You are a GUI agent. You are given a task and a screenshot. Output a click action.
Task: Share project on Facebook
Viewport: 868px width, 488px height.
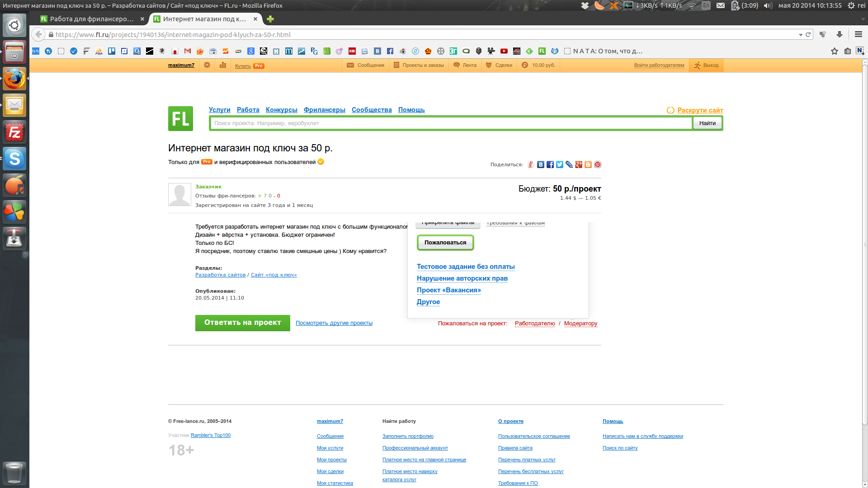[x=550, y=165]
